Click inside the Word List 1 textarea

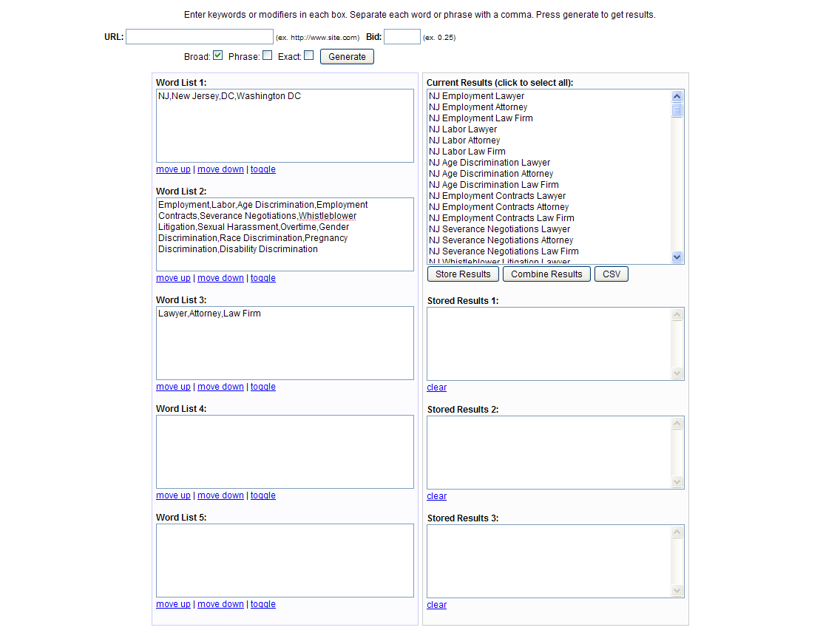(285, 126)
